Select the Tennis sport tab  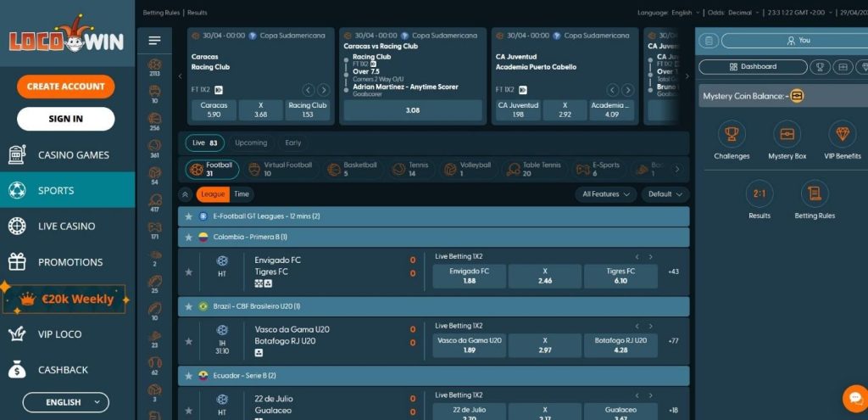411,169
